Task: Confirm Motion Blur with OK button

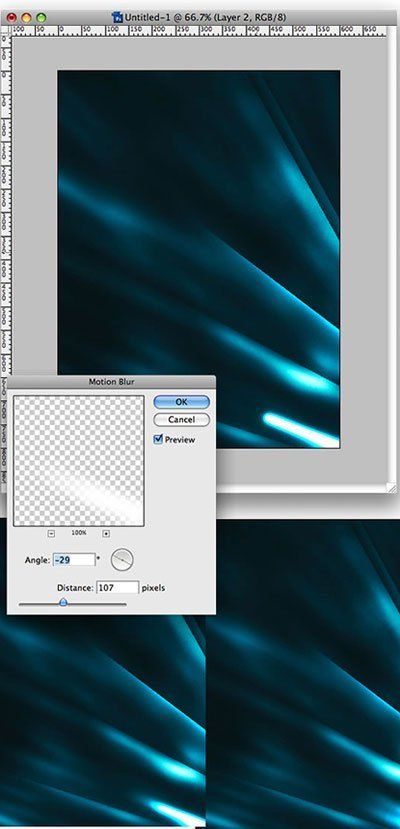Action: click(x=181, y=402)
